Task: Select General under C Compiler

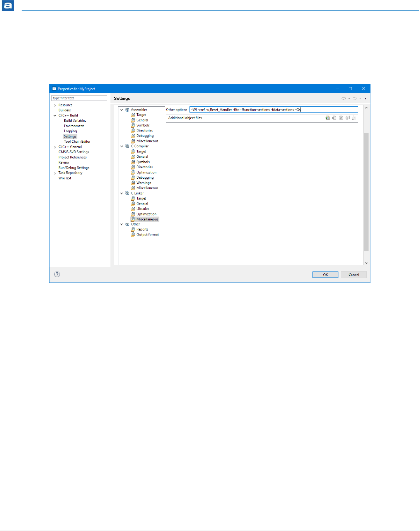Action: [142, 157]
